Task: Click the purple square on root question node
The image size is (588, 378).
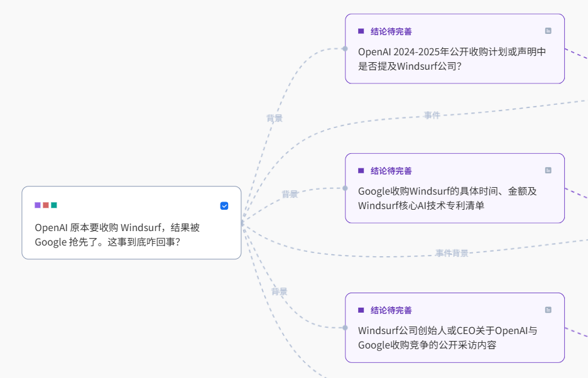Action: click(x=38, y=205)
